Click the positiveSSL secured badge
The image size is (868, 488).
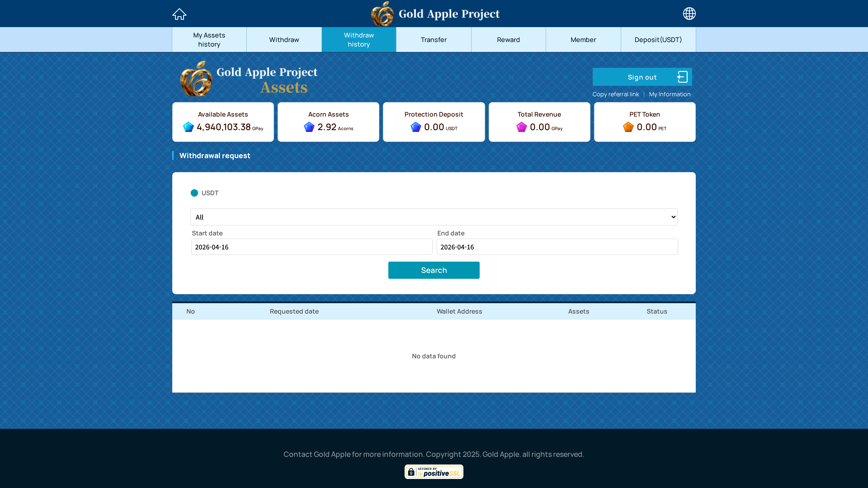coord(434,472)
